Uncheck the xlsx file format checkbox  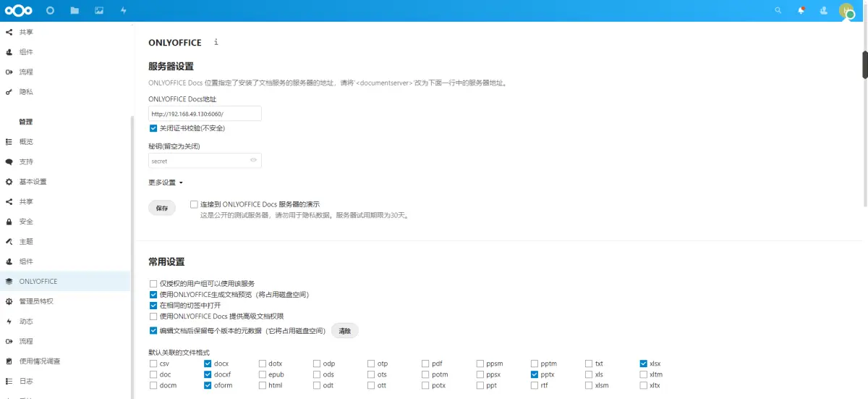pyautogui.click(x=644, y=364)
